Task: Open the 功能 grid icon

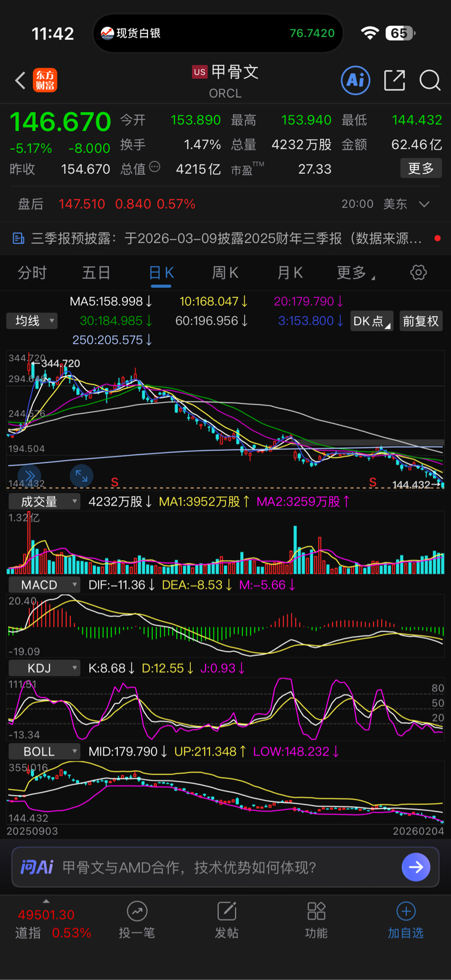Action: [x=316, y=911]
